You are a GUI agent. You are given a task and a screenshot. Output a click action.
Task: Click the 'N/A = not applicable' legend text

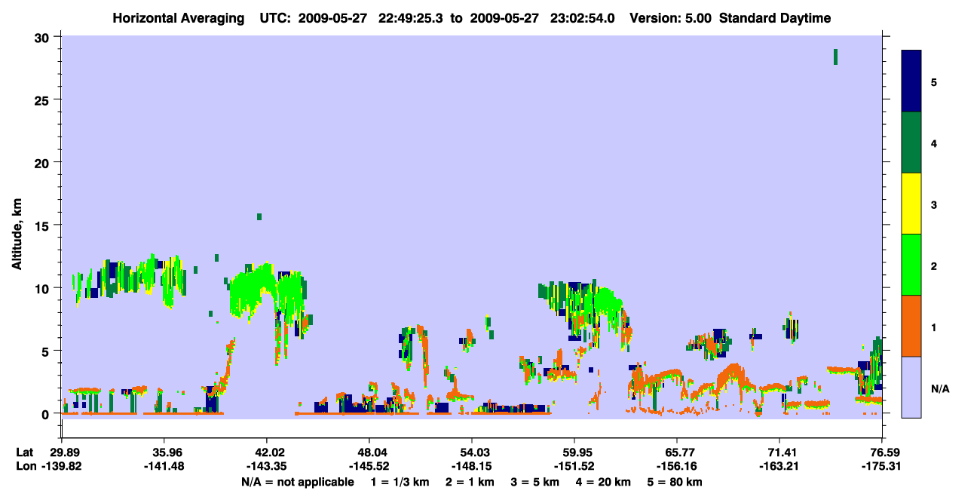point(298,482)
